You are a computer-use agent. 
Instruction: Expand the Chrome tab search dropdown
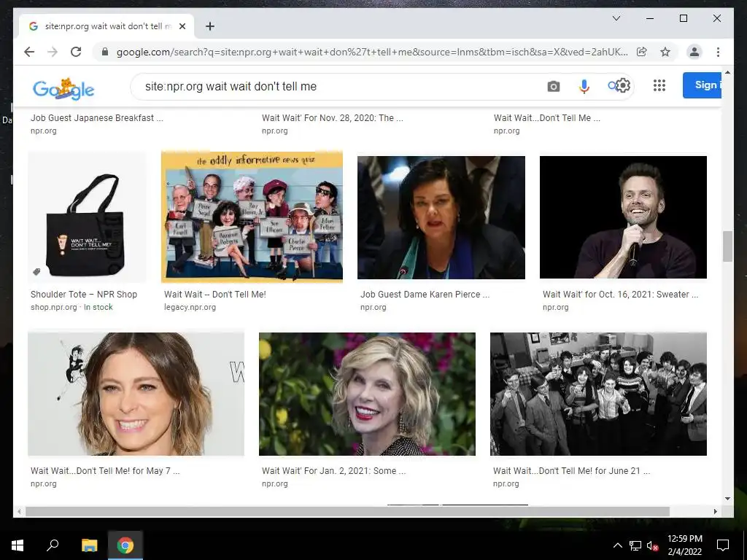[x=616, y=18]
